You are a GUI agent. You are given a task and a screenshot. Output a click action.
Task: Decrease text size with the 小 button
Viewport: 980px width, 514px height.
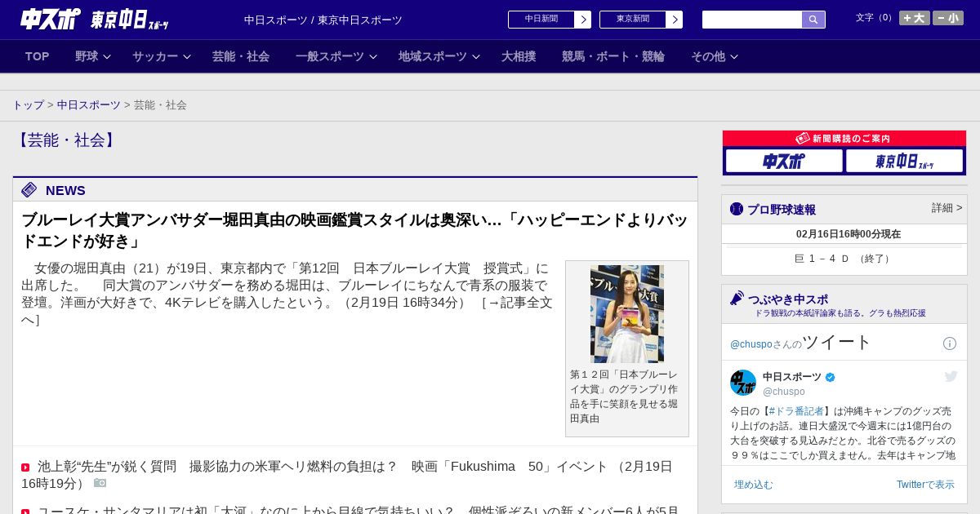[948, 18]
